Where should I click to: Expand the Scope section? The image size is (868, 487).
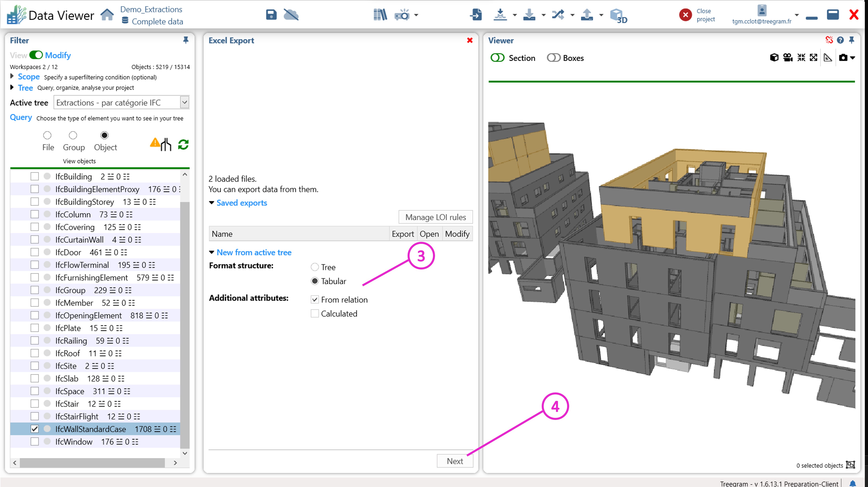pyautogui.click(x=12, y=77)
